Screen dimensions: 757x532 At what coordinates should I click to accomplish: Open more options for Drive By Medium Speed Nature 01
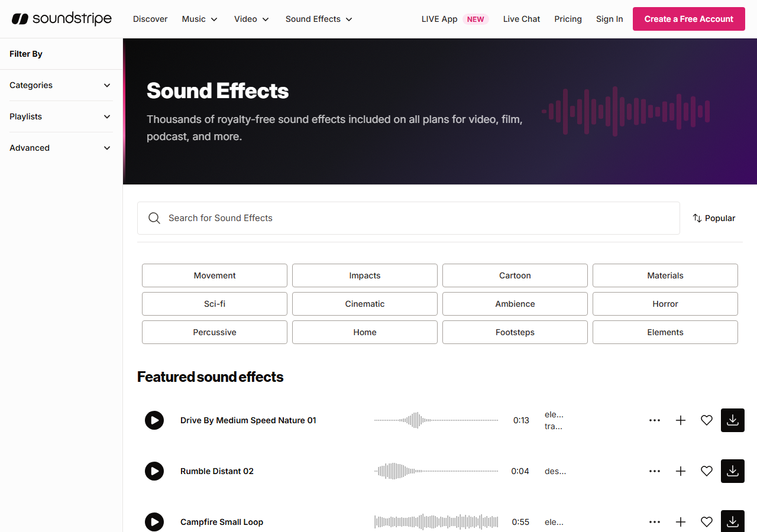coord(655,420)
